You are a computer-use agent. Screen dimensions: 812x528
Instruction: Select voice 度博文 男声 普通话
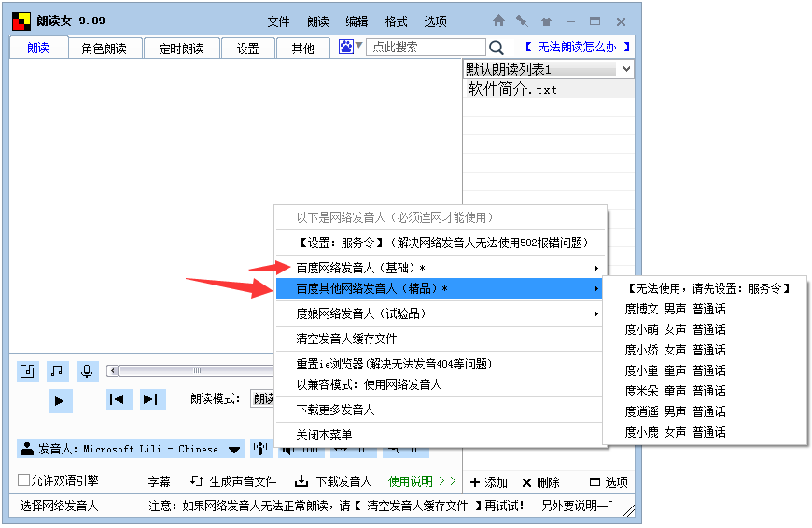[706, 309]
